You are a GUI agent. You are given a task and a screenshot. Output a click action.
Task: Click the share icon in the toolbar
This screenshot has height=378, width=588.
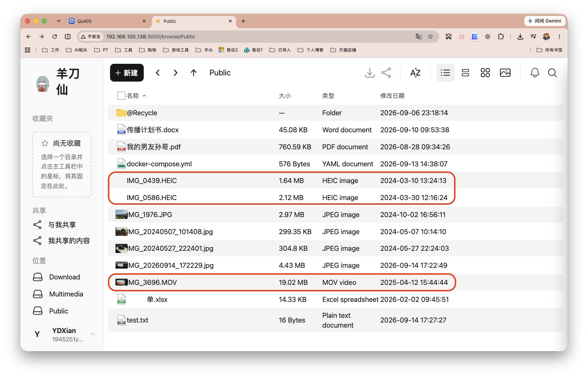pyautogui.click(x=386, y=73)
